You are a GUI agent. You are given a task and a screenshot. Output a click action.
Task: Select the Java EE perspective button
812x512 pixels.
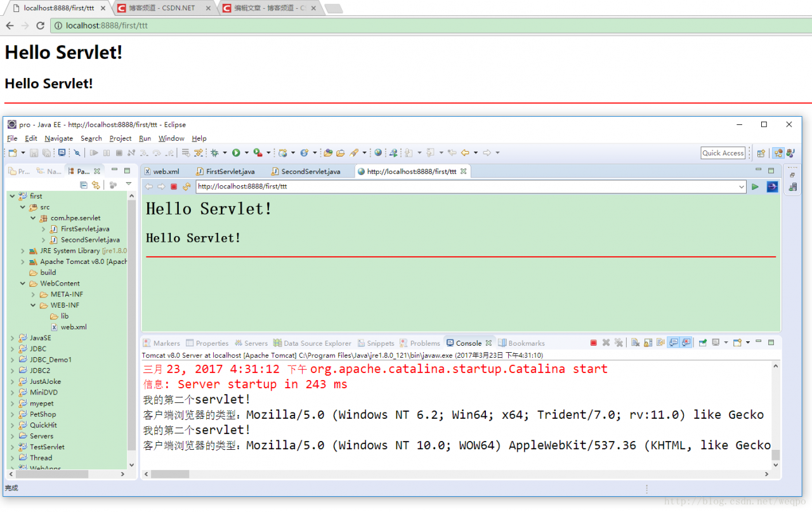778,153
